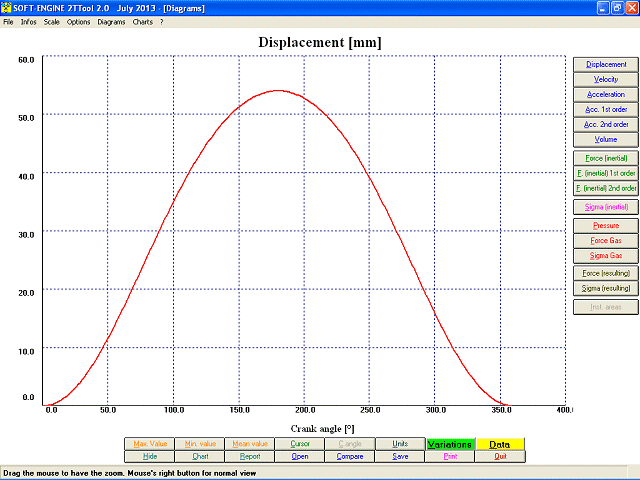Image resolution: width=640 pixels, height=480 pixels.
Task: Show the Force (inertial) diagram
Action: (x=605, y=158)
